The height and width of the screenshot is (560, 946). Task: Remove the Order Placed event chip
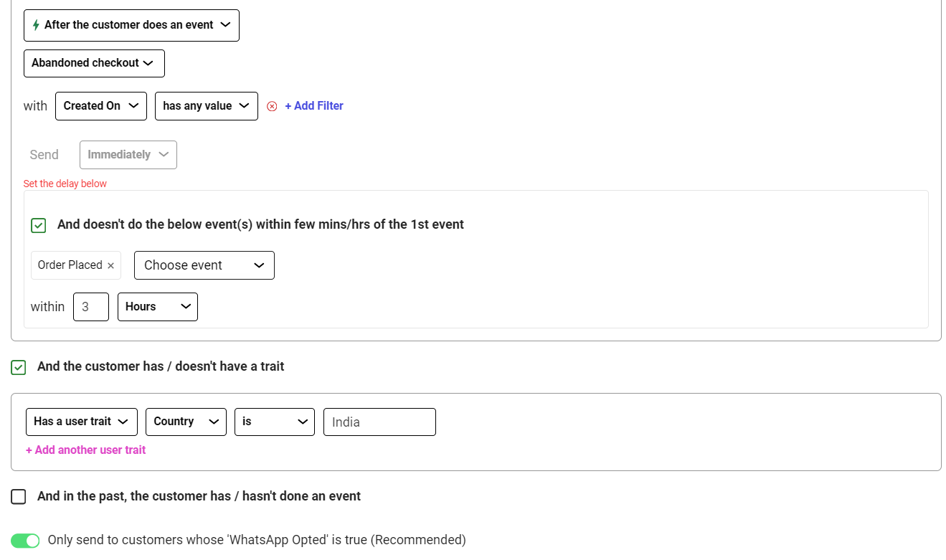pos(111,265)
